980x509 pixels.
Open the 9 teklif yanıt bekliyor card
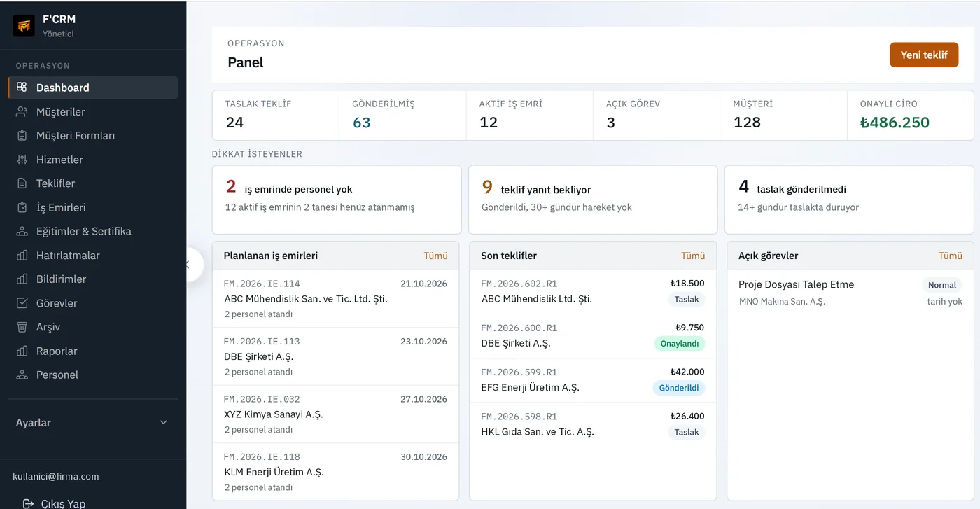pos(593,200)
